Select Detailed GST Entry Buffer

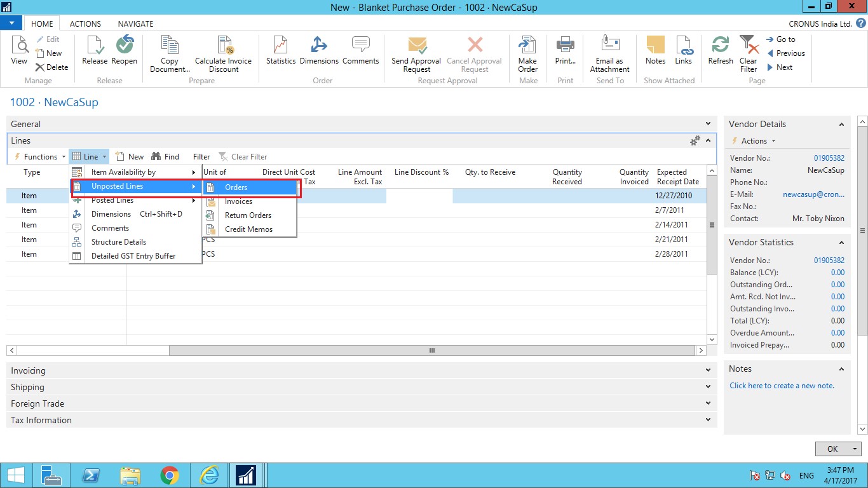coord(135,256)
